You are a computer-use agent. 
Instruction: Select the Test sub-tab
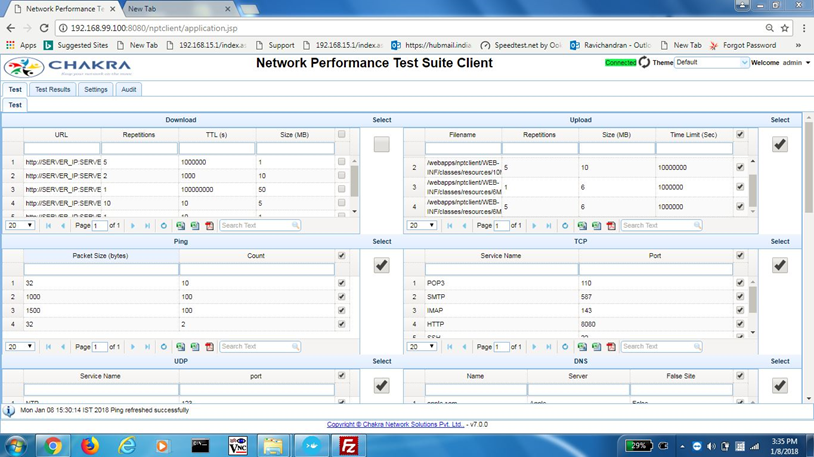(x=15, y=105)
